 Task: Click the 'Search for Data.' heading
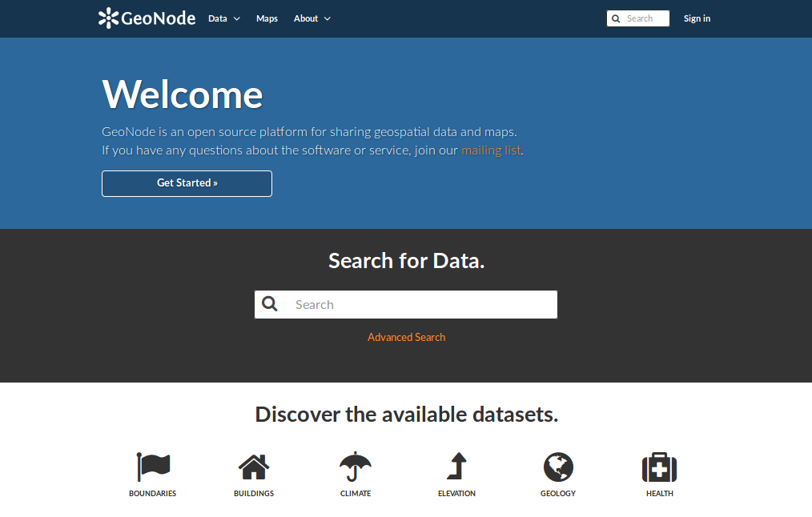pos(407,261)
